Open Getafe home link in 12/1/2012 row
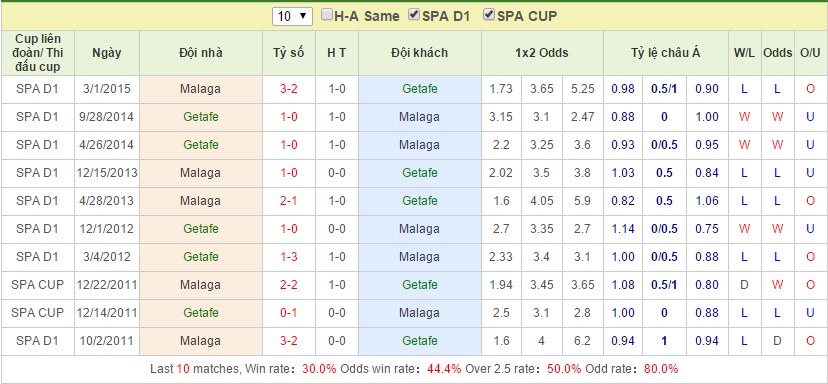The height and width of the screenshot is (384, 828). pos(201,229)
